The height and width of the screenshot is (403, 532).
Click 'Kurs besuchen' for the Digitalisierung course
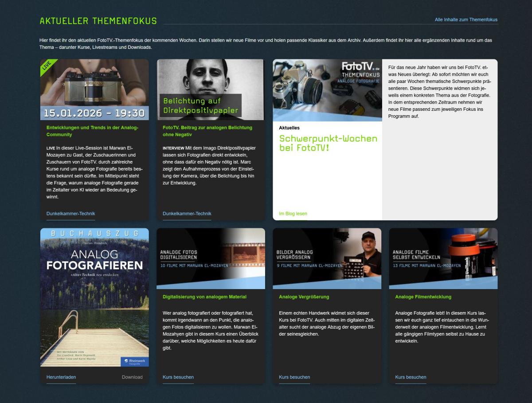click(178, 377)
